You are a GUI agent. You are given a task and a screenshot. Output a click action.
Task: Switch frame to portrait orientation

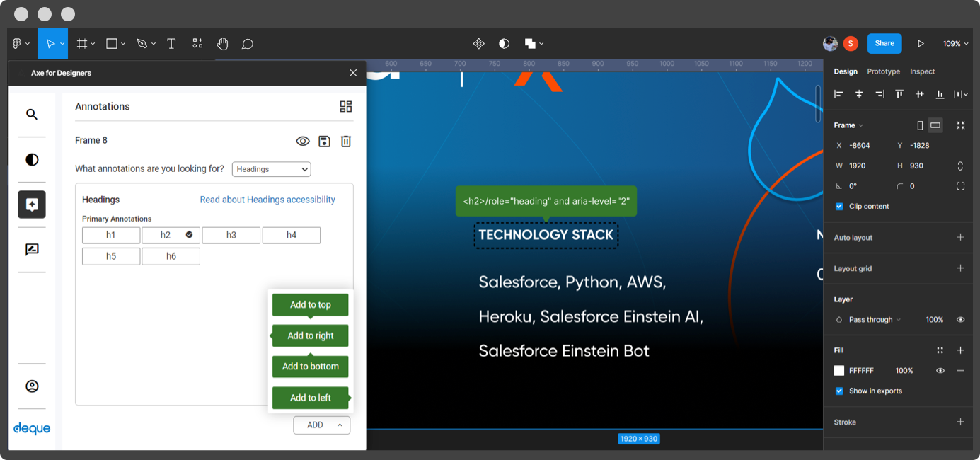pyautogui.click(x=920, y=125)
